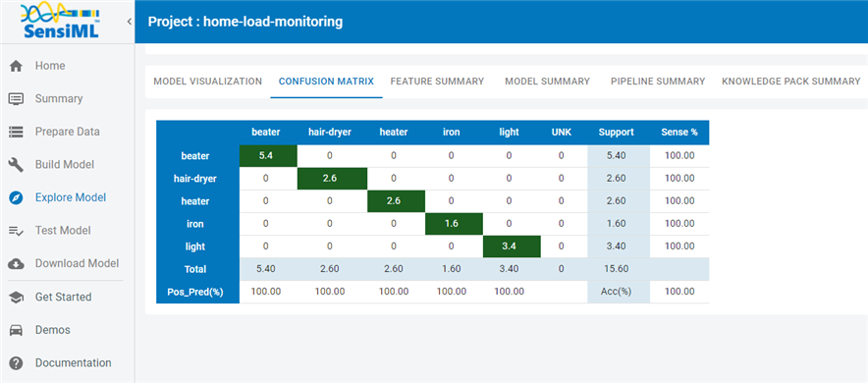Navigate to Build Model

pyautogui.click(x=65, y=164)
